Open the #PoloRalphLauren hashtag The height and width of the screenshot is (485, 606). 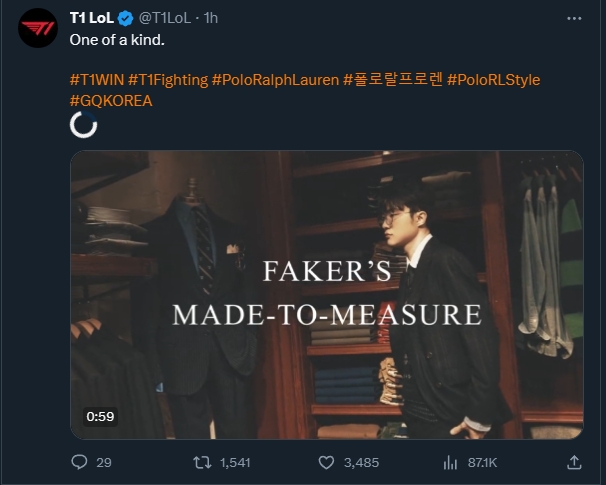click(x=275, y=78)
